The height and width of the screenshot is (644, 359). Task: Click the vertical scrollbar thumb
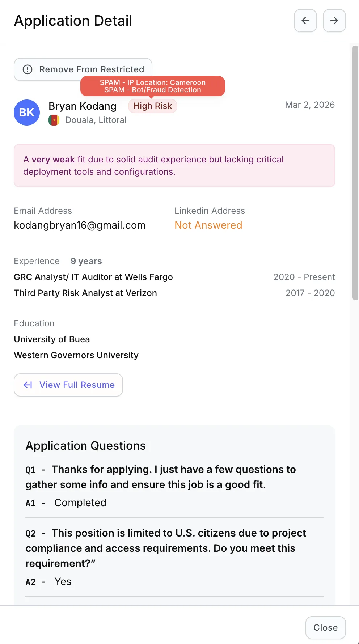355,173
